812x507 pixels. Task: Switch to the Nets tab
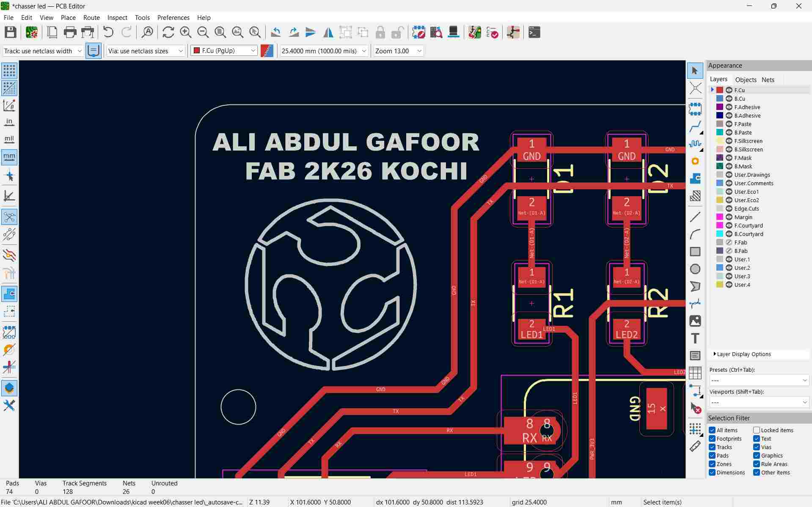click(x=768, y=79)
